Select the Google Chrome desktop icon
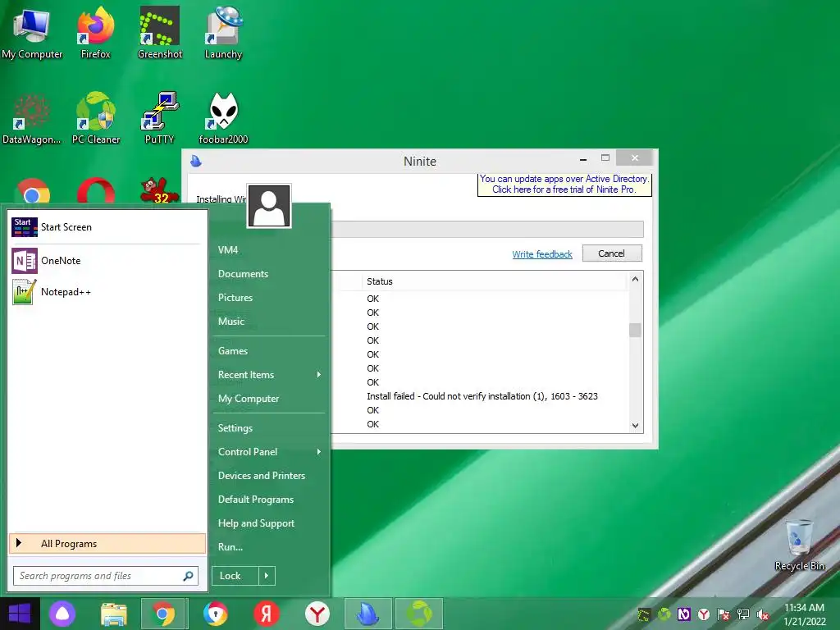840x630 pixels. [33, 190]
